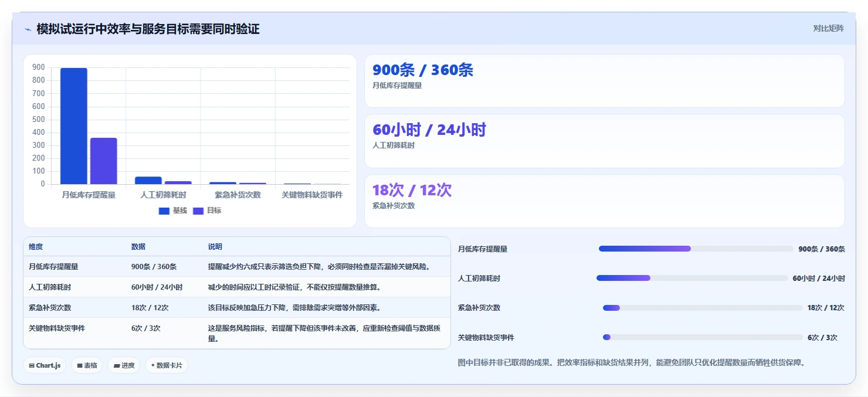
Task: Select table row cell 人工初筛耗时
Action: click(x=50, y=287)
